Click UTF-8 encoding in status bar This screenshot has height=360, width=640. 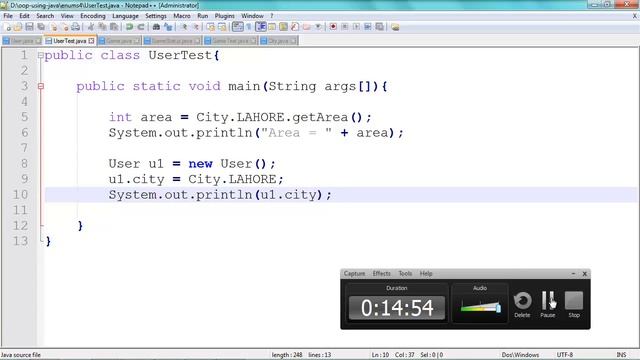click(x=565, y=355)
